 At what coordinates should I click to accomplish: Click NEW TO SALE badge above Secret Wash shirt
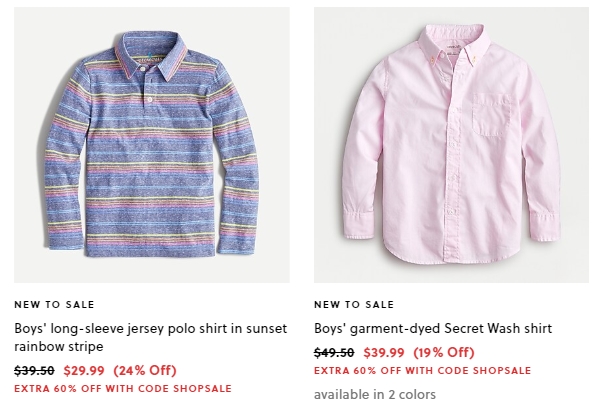click(x=354, y=305)
